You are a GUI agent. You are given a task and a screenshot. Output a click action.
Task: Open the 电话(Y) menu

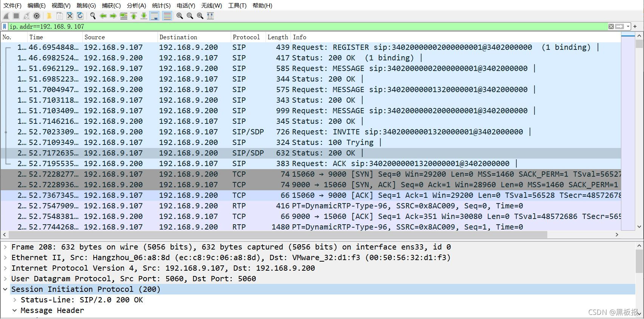coord(186,5)
